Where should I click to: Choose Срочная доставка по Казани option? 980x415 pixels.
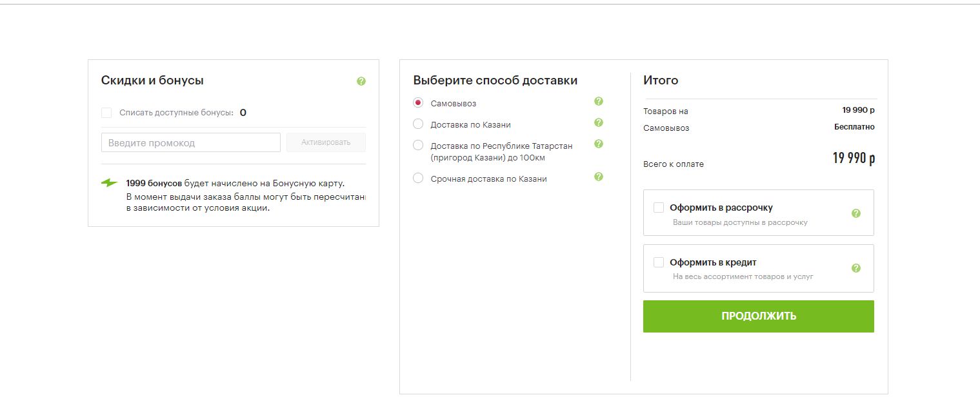(x=418, y=179)
